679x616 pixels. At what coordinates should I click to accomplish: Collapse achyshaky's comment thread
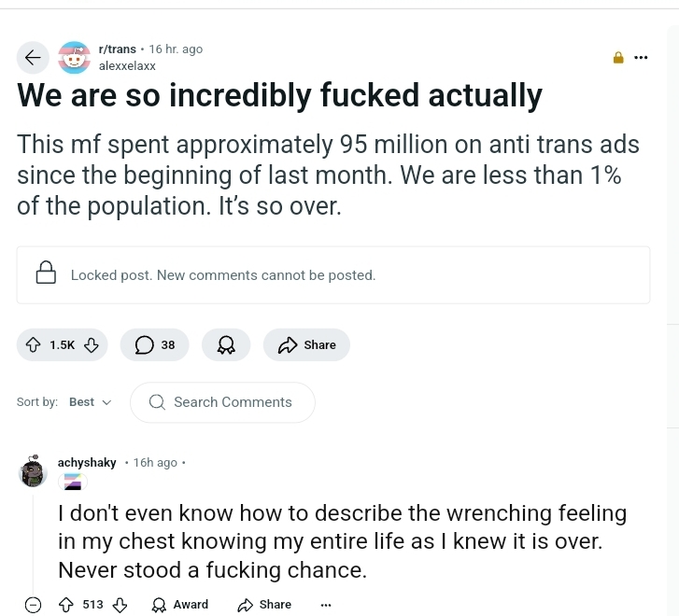pos(33,604)
